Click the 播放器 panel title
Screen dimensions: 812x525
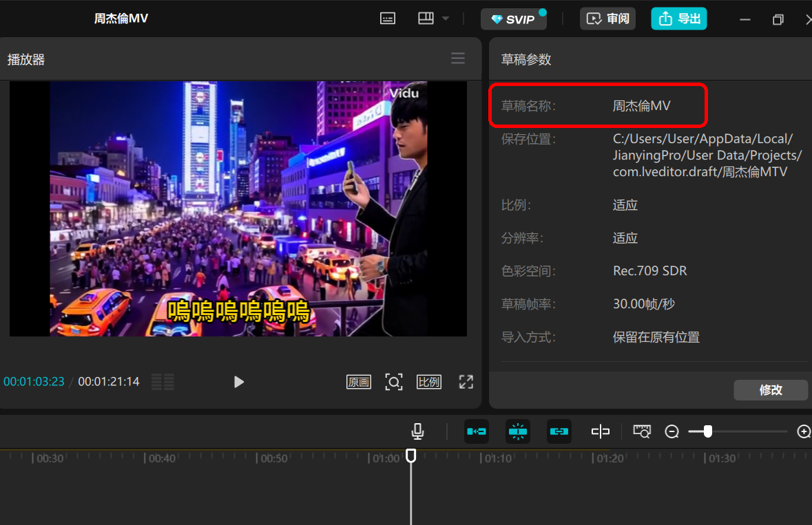point(26,59)
